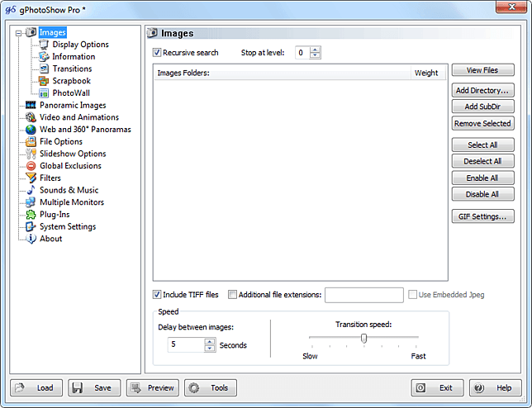Screen dimensions: 532x408
Task: Click the Images Folders column header
Action: click(x=283, y=73)
